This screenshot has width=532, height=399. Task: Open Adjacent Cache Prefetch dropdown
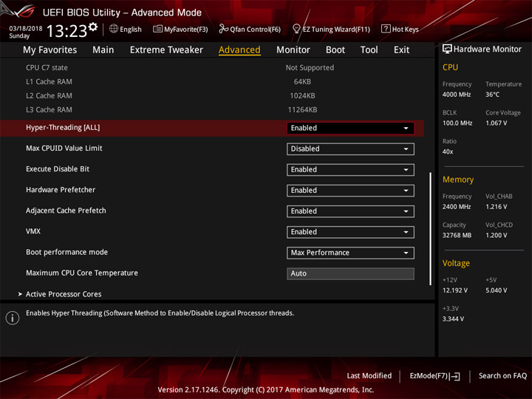pyautogui.click(x=350, y=211)
